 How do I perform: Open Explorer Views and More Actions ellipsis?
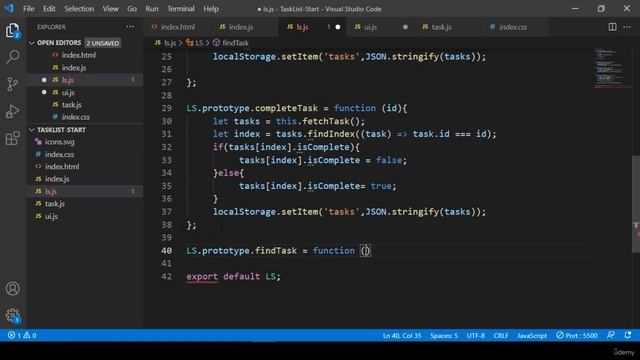(130, 27)
